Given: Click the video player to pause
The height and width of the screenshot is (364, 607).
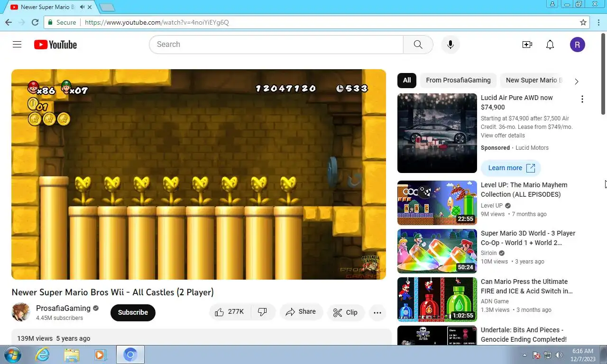Looking at the screenshot, I should point(199,174).
